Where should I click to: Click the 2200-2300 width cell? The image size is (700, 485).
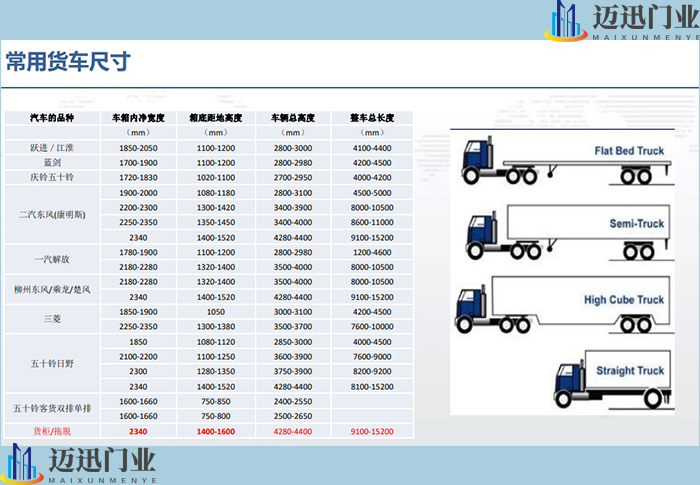click(x=138, y=207)
